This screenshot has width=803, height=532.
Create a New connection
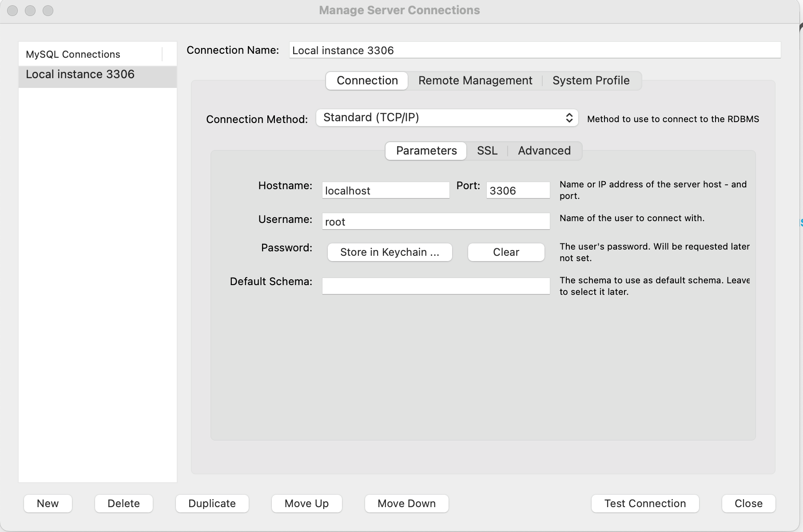click(48, 504)
